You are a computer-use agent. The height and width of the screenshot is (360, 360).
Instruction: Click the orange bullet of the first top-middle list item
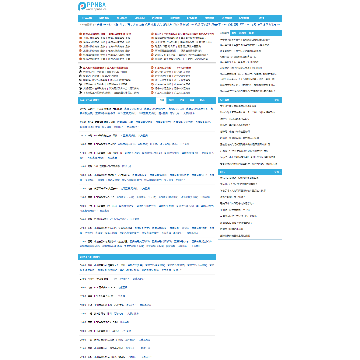152,34
